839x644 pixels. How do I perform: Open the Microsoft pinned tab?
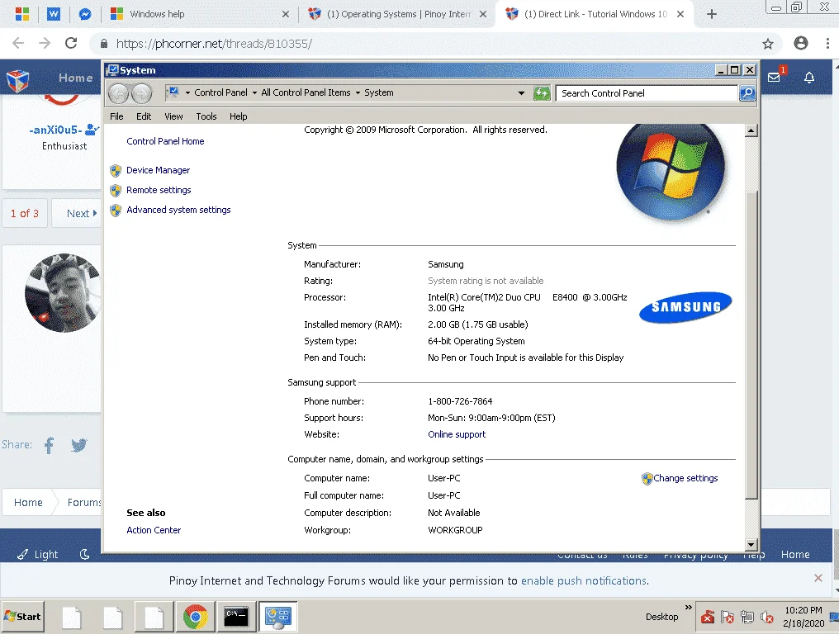pyautogui.click(x=22, y=14)
